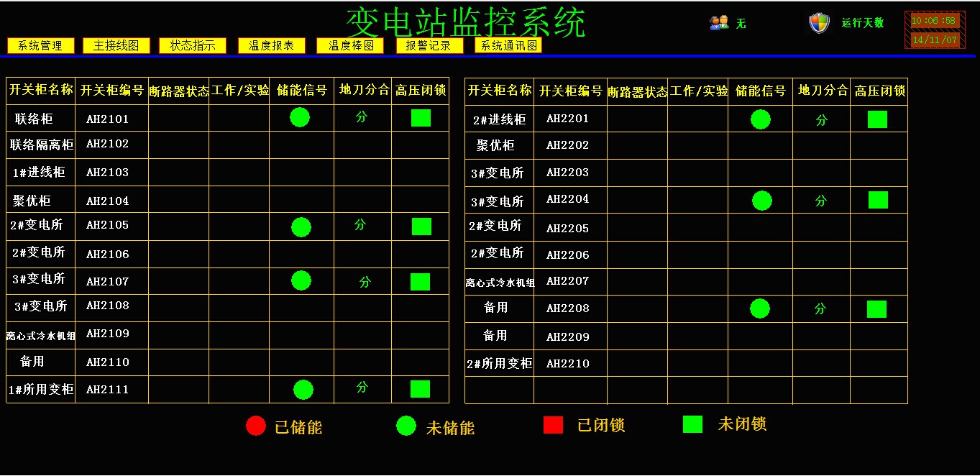Viewport: 980px width, 476px height.
Task: Open the 系统管理 menu
Action: (x=40, y=46)
